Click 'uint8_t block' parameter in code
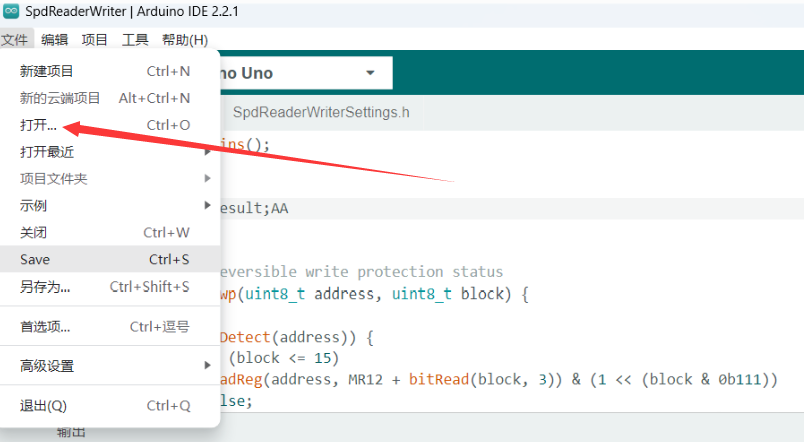This screenshot has width=804, height=442. (448, 294)
